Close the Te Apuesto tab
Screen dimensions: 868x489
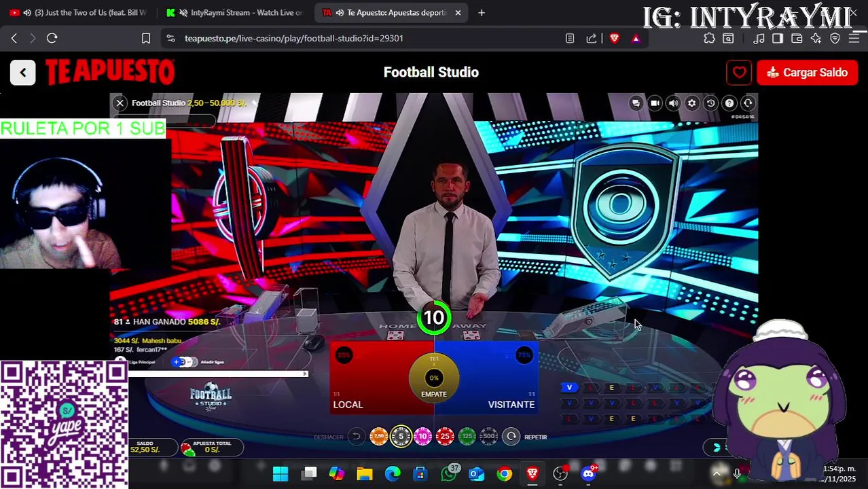click(458, 13)
